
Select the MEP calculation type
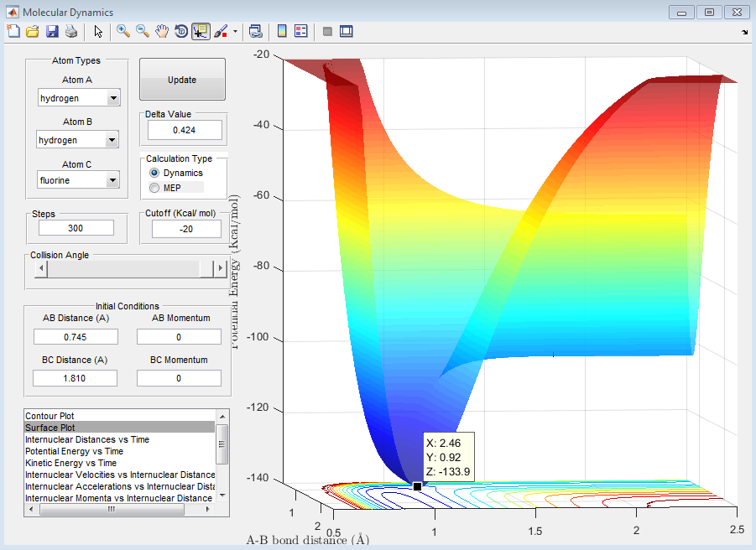click(x=154, y=188)
